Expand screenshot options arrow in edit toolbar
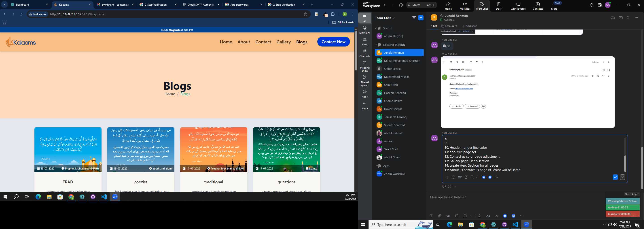The height and width of the screenshot is (229, 644). 477,177
